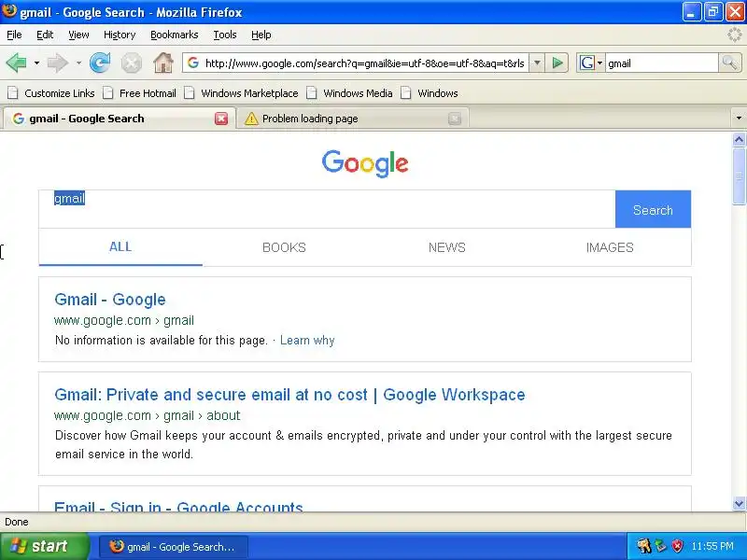Viewport: 747px width, 560px height.
Task: Open the History menu
Action: 120,35
